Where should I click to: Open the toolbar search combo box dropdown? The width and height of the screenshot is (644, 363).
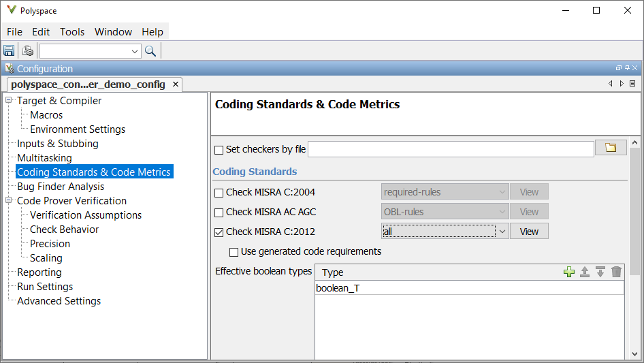(x=134, y=51)
